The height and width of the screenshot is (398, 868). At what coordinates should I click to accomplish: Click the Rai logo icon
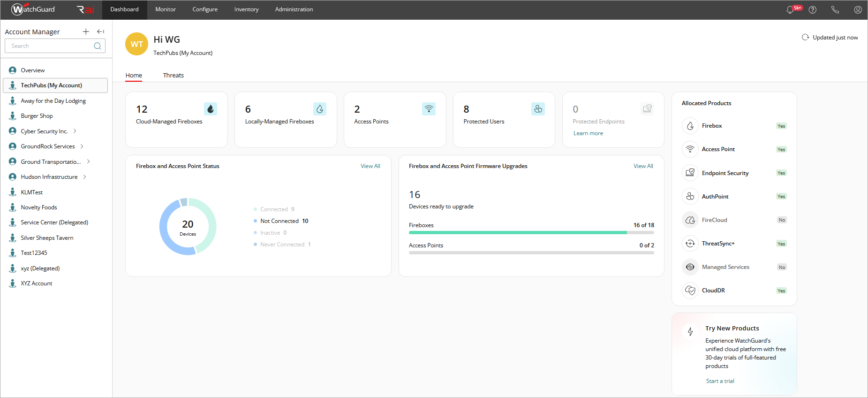coord(85,9)
